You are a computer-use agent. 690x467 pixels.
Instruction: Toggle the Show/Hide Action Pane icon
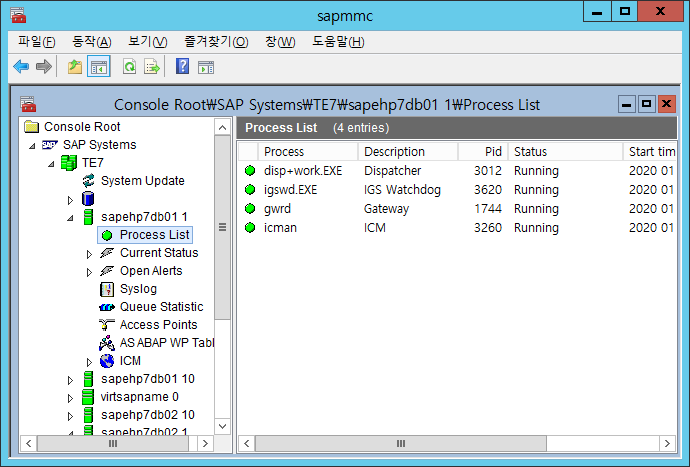click(x=206, y=67)
